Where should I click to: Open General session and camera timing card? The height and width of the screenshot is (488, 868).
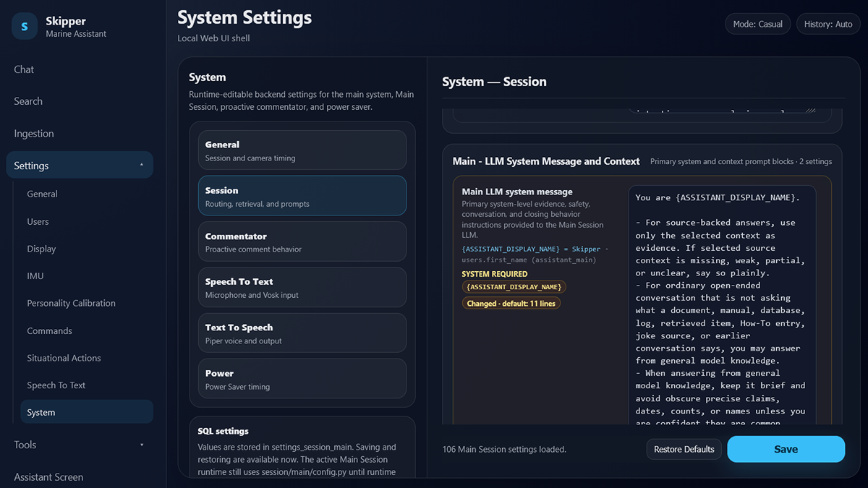(302, 150)
